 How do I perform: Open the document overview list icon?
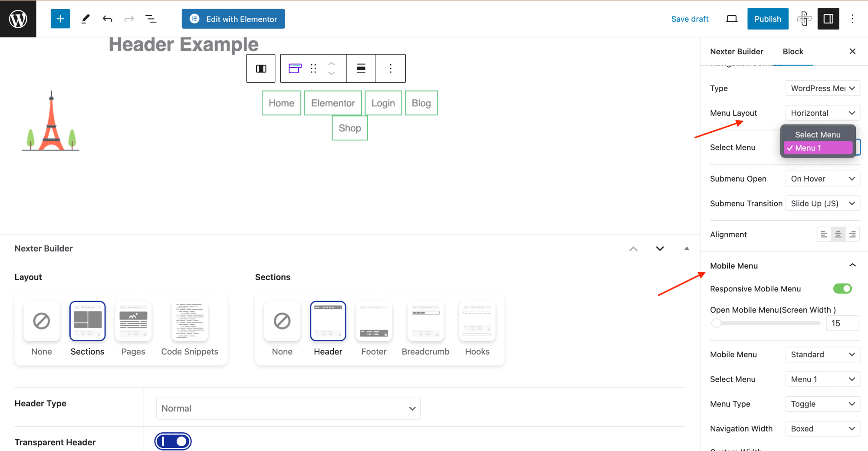point(151,19)
